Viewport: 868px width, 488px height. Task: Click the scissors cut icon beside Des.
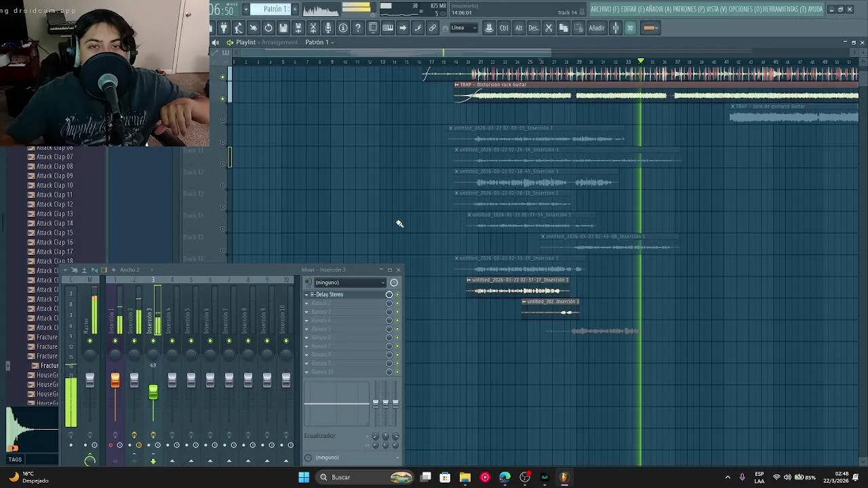tap(549, 28)
